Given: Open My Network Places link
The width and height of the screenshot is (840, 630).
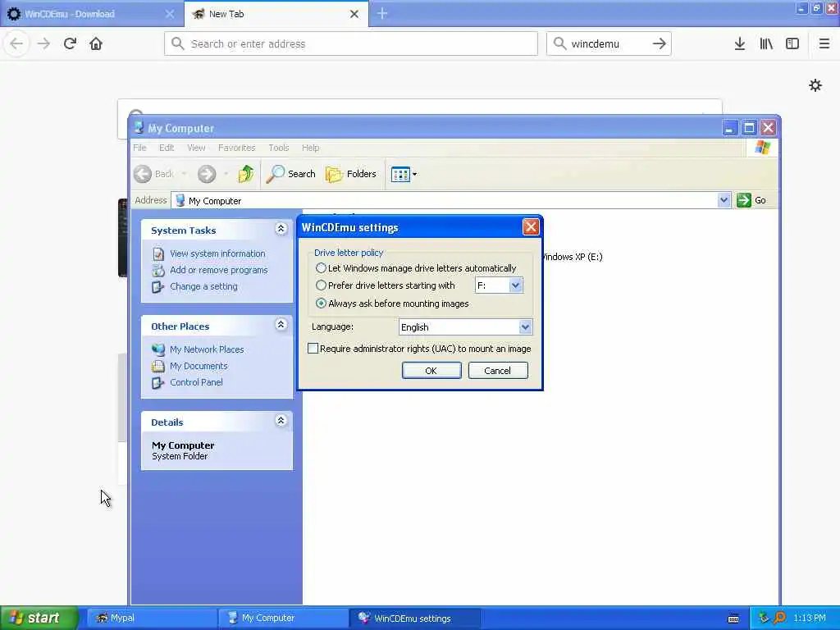Looking at the screenshot, I should [x=207, y=349].
